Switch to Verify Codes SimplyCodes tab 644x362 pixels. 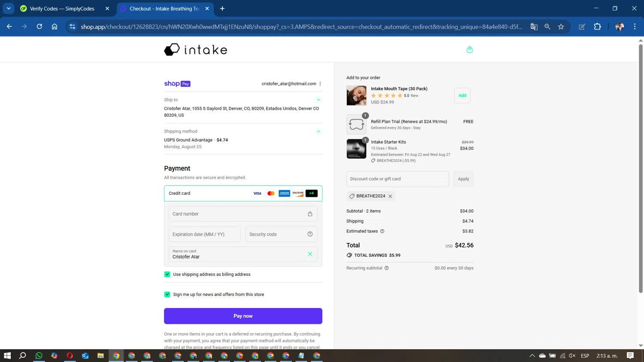click(x=62, y=9)
